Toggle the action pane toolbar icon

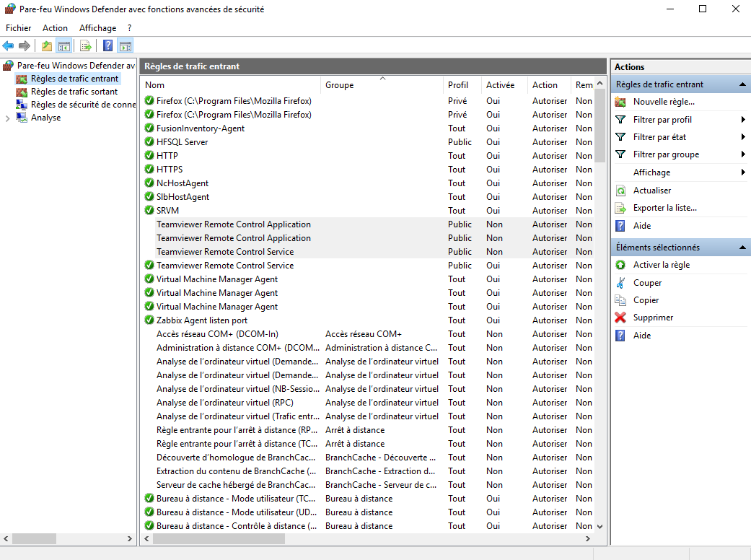coord(126,46)
